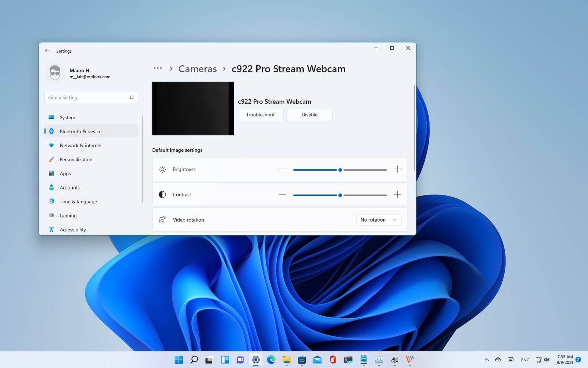Show hidden icons in the system tray
588x368 pixels.
click(x=486, y=360)
